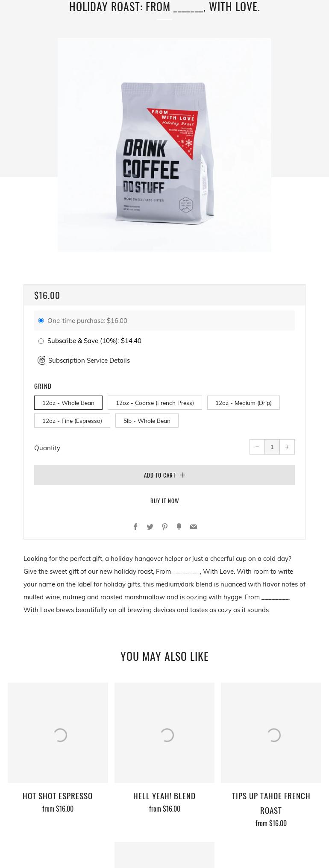Click the coffee bag product image

(x=164, y=145)
